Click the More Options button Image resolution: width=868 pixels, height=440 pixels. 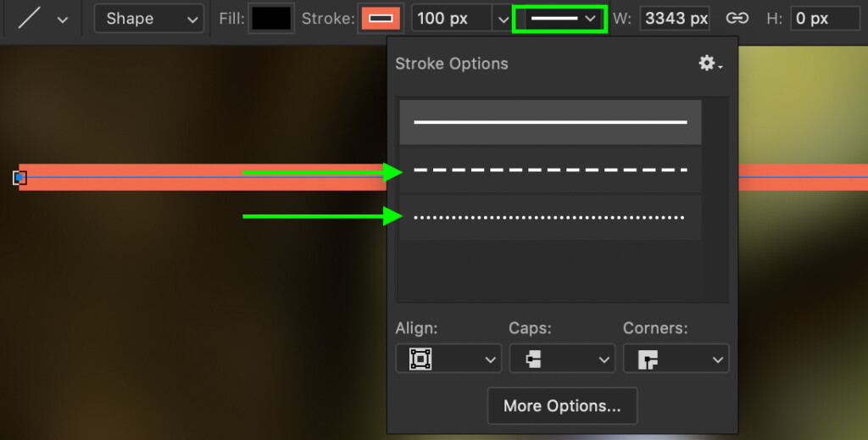point(562,406)
